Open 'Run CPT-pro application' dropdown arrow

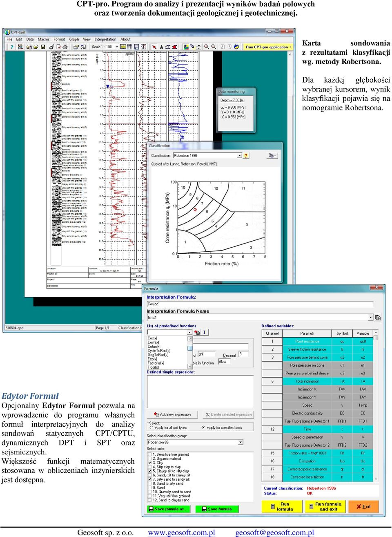tap(291, 47)
